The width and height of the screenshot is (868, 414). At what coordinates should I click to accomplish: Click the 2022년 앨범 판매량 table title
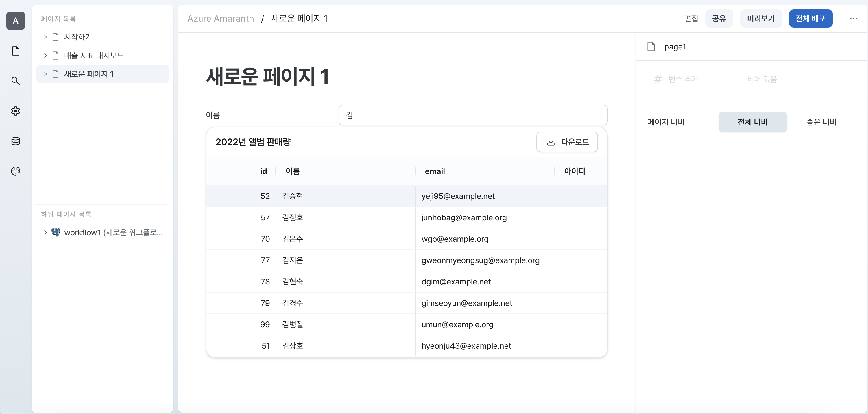click(253, 142)
